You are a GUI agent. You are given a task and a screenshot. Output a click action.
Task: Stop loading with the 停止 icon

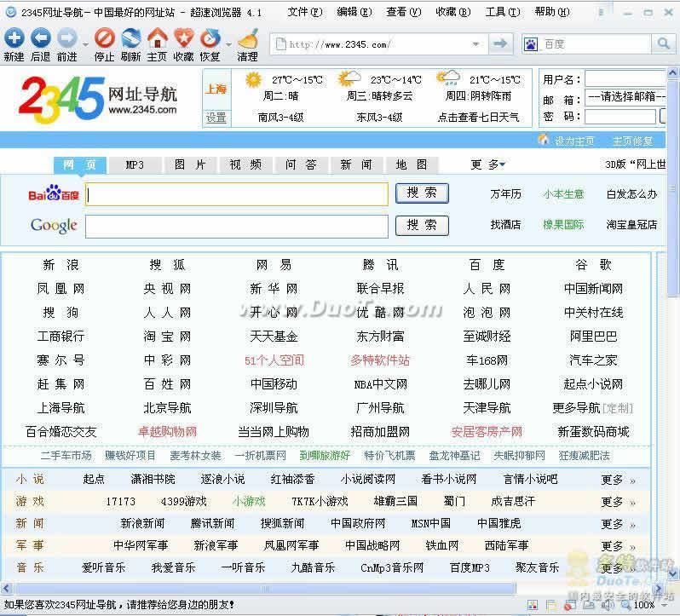tap(105, 38)
